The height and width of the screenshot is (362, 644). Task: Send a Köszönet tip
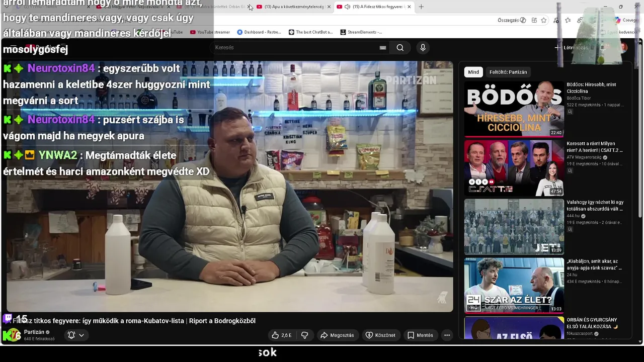(380, 335)
